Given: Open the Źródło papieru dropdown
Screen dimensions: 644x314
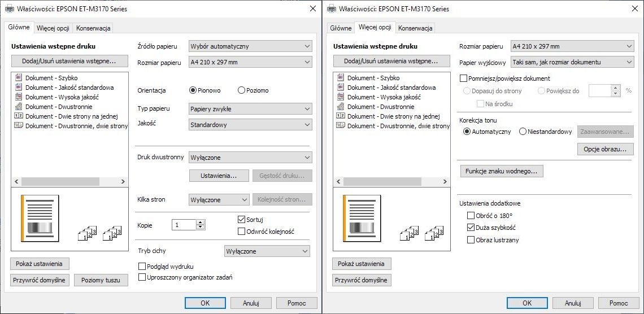Looking at the screenshot, I should click(x=250, y=46).
